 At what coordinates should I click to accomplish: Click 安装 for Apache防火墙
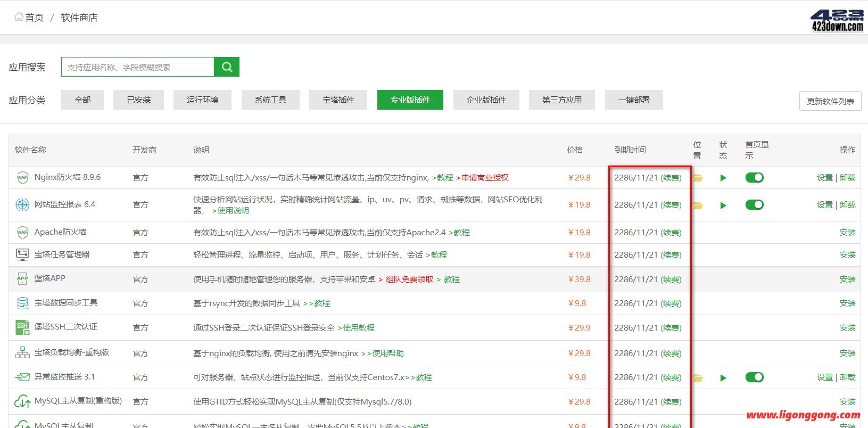click(848, 233)
